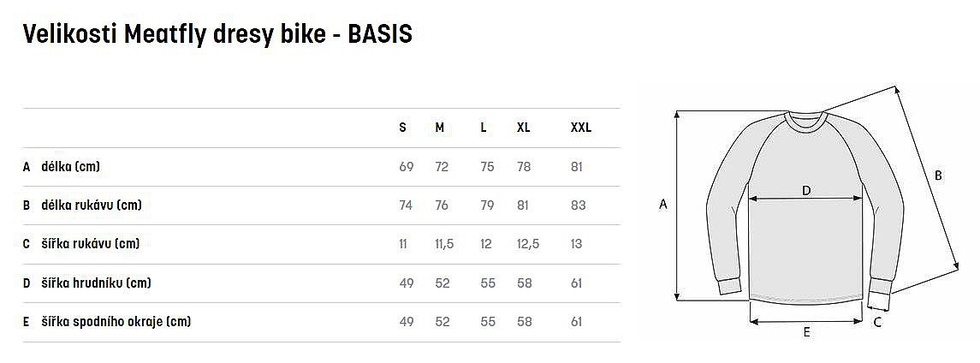Viewport: 980px width, 363px height.
Task: Select the M size column header
Action: [440, 128]
